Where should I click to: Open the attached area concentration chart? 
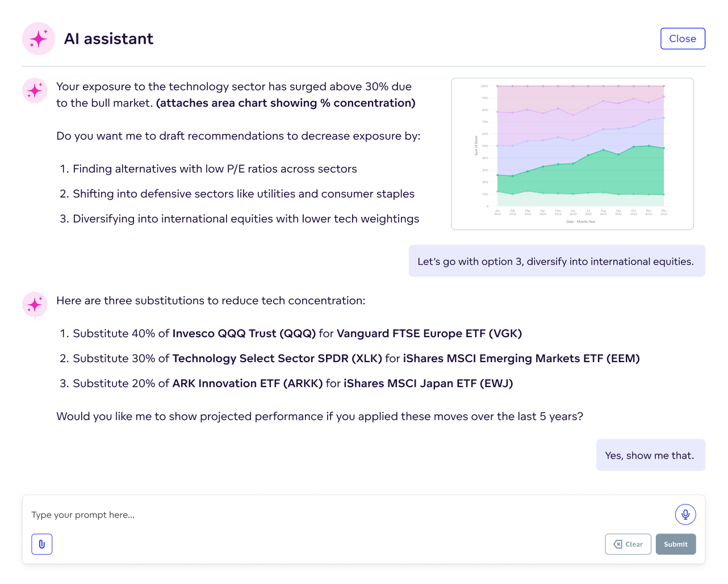coord(572,153)
